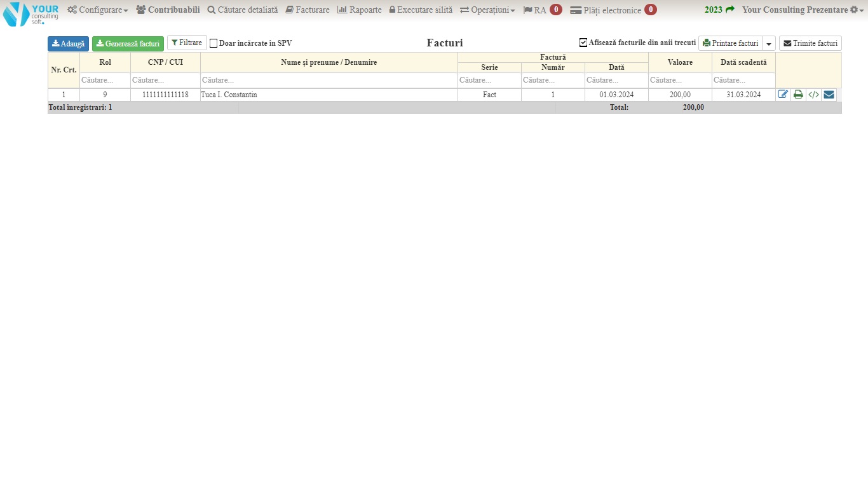Click the blue Adaugă button
The height and width of the screenshot is (488, 868).
[x=68, y=44]
